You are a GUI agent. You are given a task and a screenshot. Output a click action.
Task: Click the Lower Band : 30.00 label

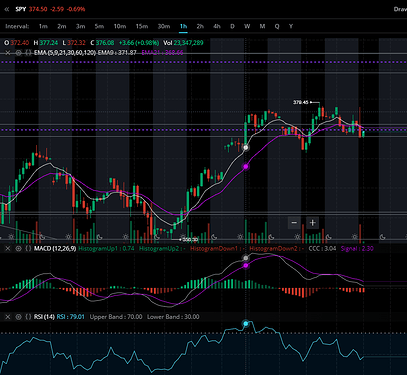(x=173, y=317)
